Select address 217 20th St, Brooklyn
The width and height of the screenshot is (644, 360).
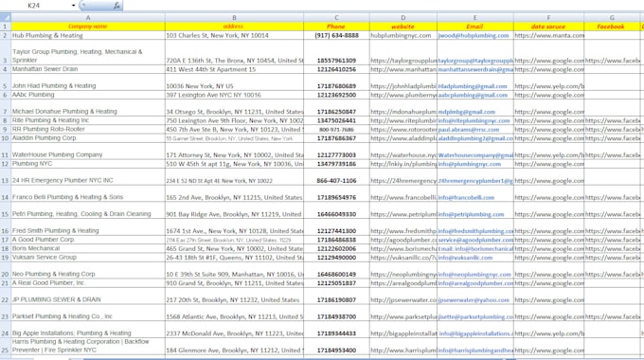[234, 296]
